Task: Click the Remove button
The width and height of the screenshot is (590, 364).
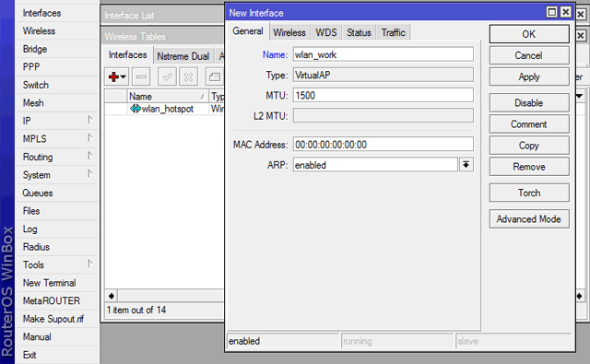Action: pyautogui.click(x=529, y=167)
